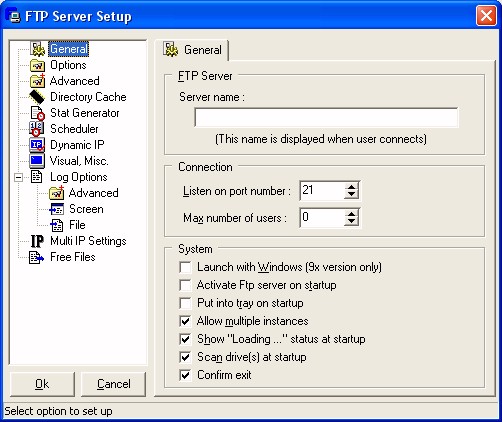Click the Cancel button
The width and height of the screenshot is (502, 422).
[114, 384]
